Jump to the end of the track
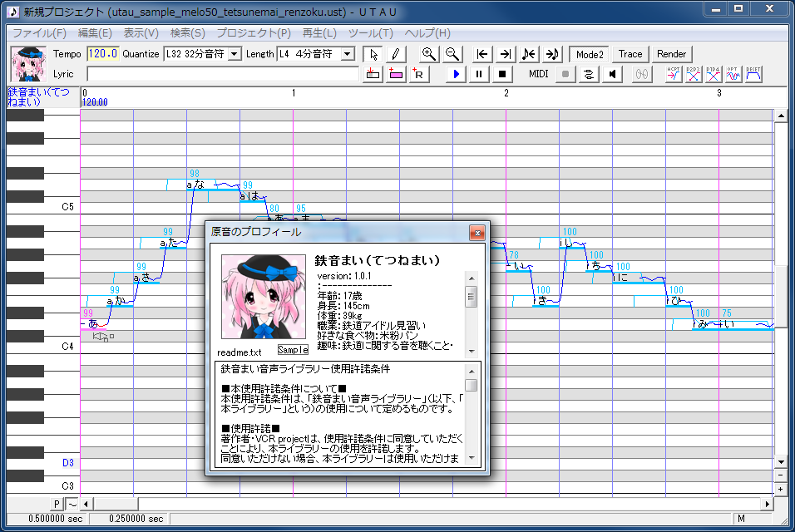 point(505,54)
